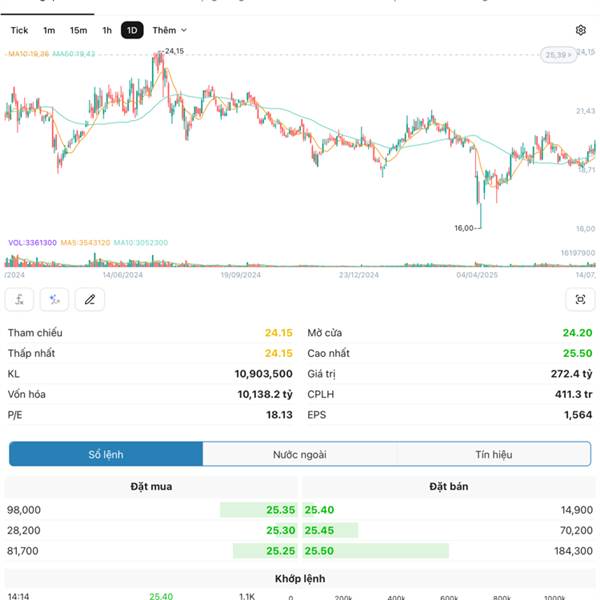Switch to 1h chart interval
Image resolution: width=600 pixels, height=600 pixels.
click(107, 31)
